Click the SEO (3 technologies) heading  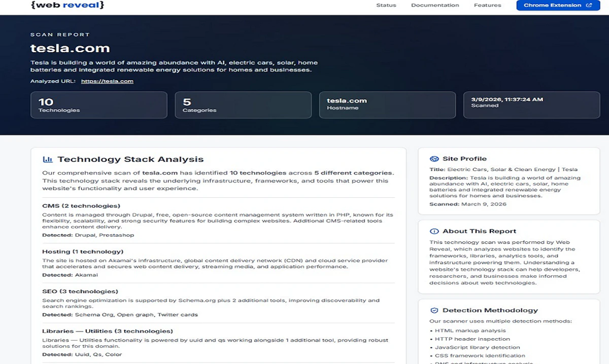point(80,292)
